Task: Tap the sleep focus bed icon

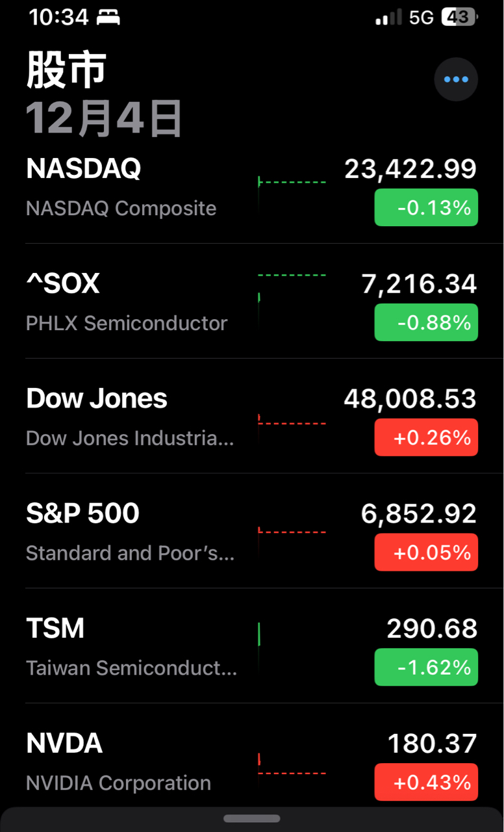Action: [x=108, y=18]
